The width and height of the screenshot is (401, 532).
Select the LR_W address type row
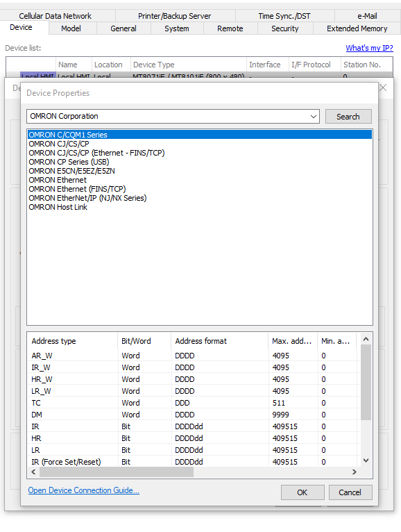[x=193, y=391]
